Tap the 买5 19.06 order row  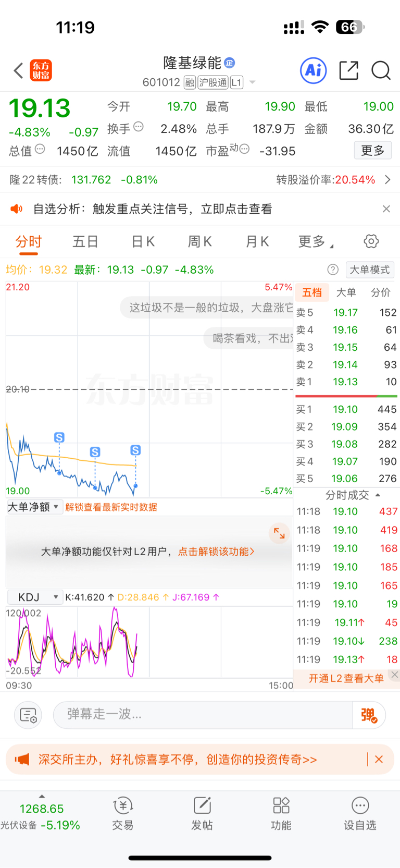coord(346,479)
